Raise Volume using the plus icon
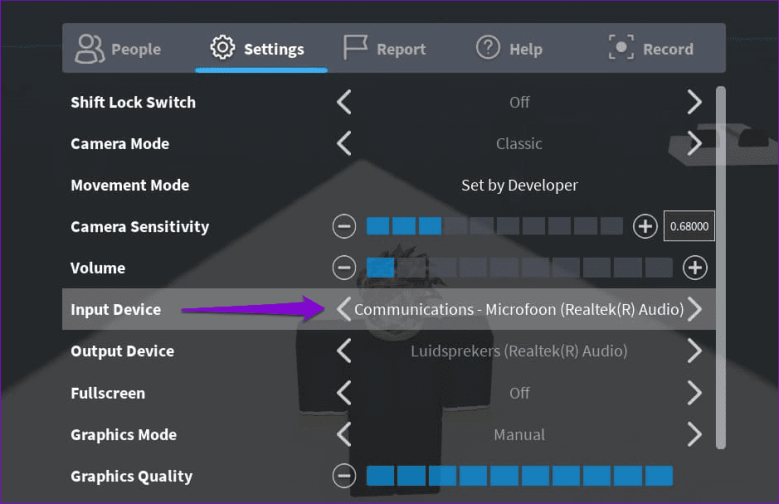This screenshot has width=779, height=504. [x=695, y=268]
